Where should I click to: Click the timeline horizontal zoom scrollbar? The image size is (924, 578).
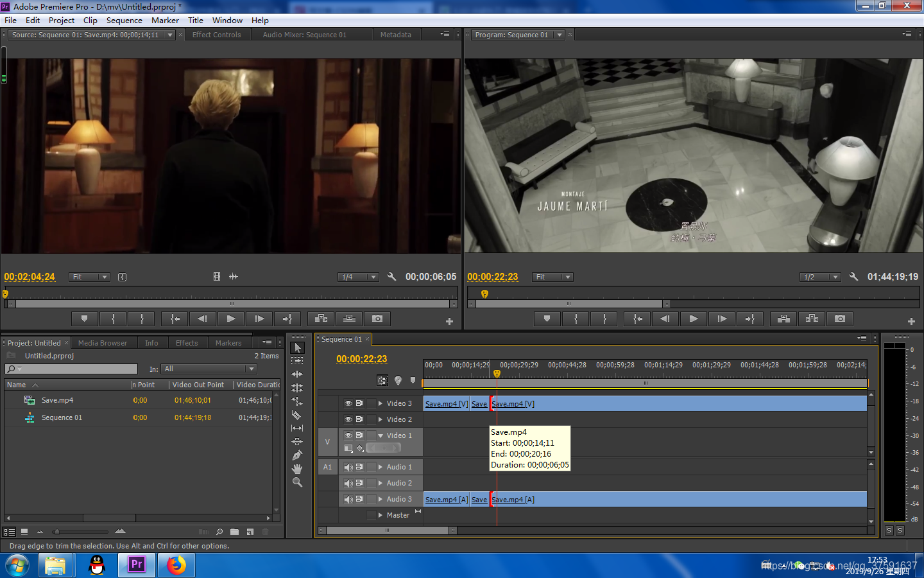[388, 530]
